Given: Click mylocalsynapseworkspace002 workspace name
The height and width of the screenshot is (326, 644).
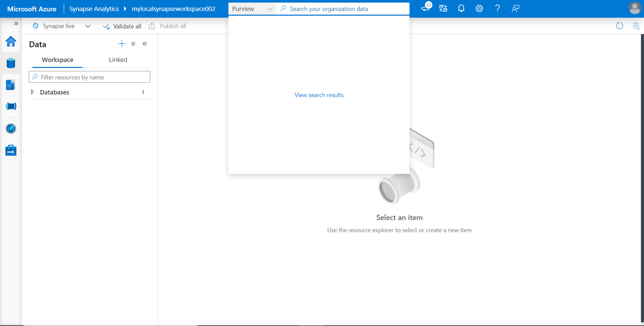Looking at the screenshot, I should point(174,9).
